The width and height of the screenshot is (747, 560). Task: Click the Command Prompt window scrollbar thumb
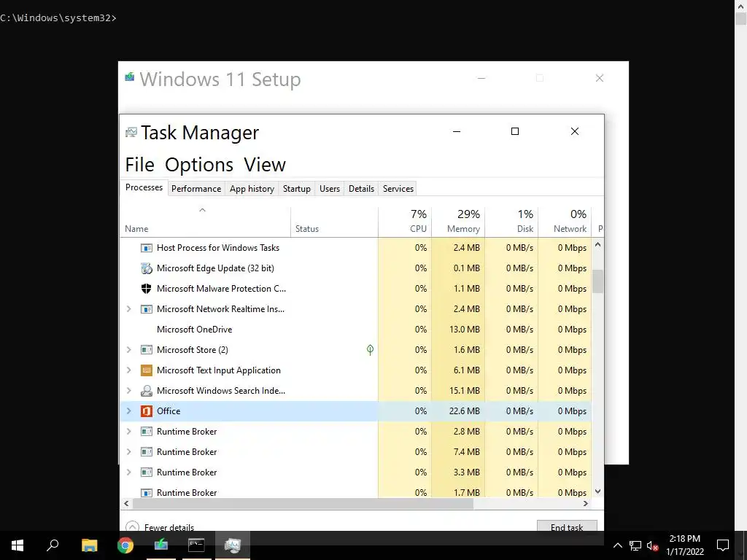tap(740, 19)
